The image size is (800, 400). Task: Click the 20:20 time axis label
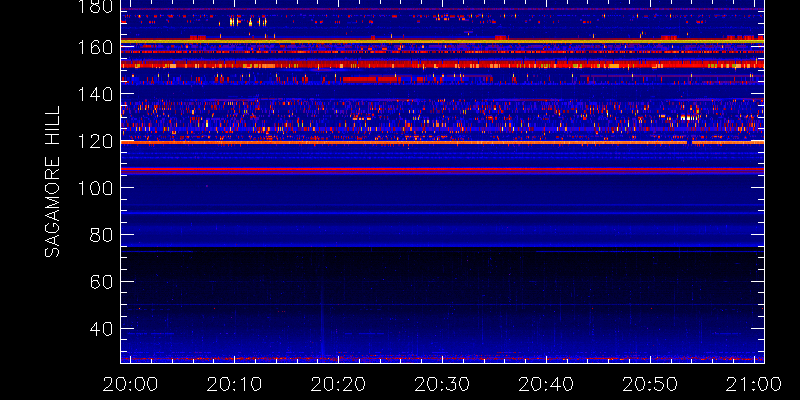click(x=338, y=384)
